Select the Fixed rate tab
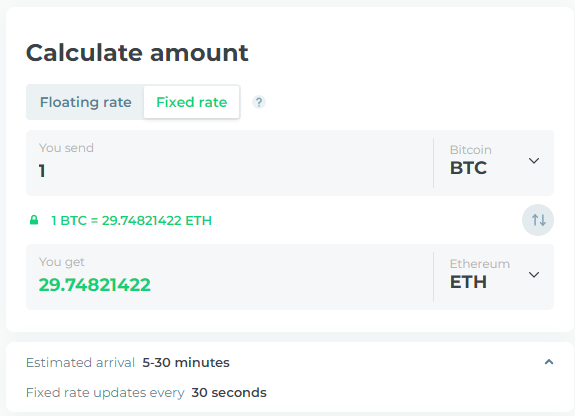Viewport: 575px width, 416px height. [x=191, y=102]
